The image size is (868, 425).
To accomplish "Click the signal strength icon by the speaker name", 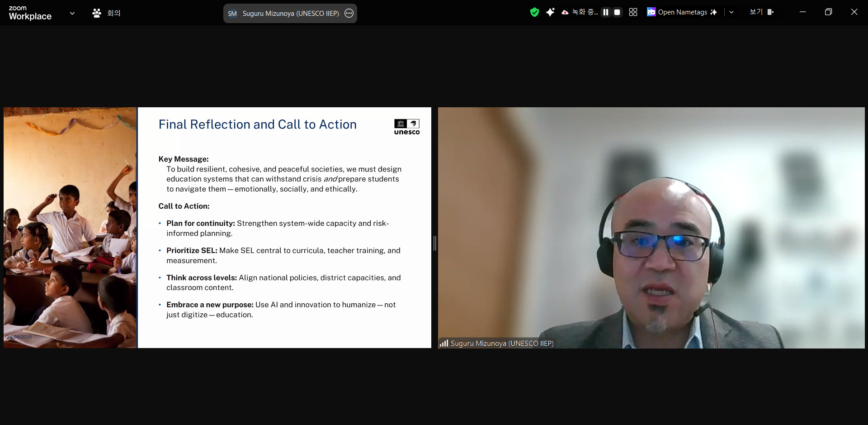I will tap(444, 343).
